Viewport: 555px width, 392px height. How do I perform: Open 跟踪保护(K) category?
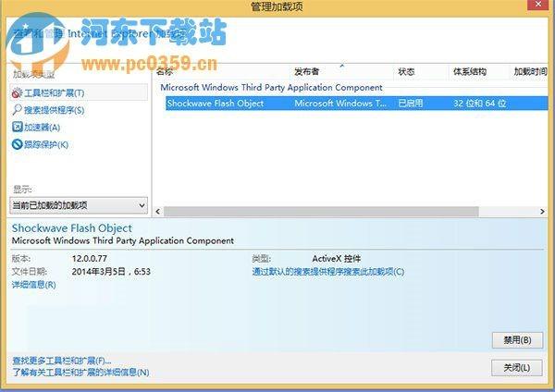tap(46, 145)
